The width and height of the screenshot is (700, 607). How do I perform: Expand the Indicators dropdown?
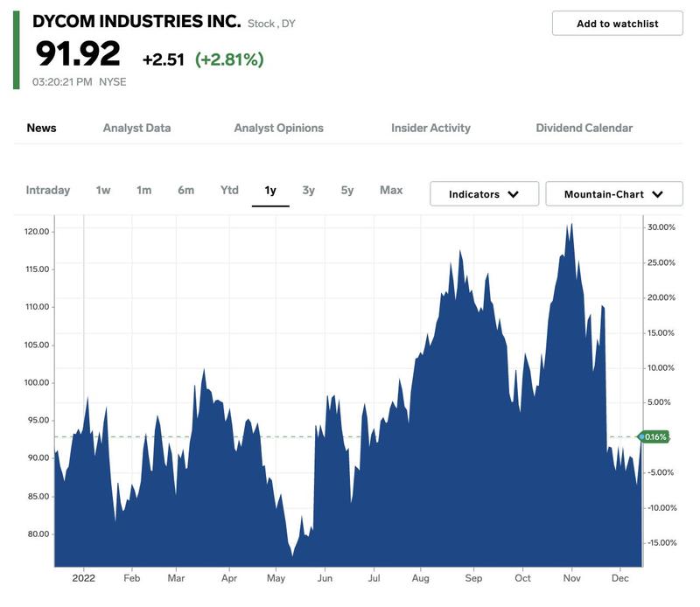485,193
